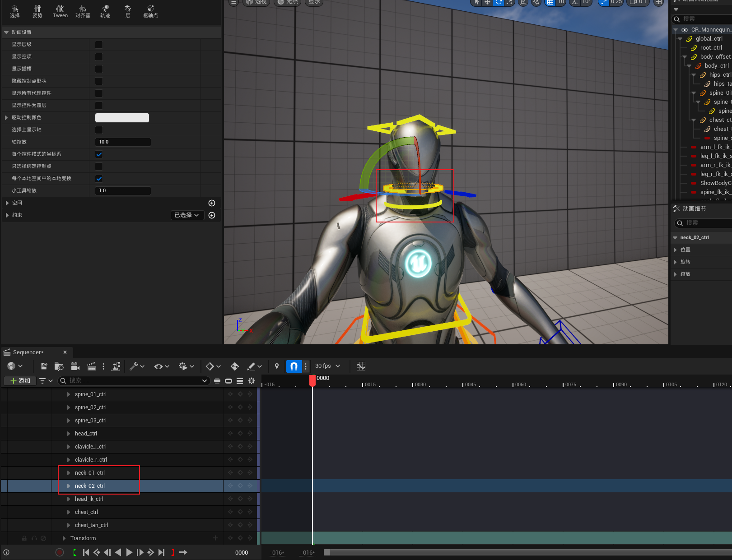
Task: Play the sequence in reverse
Action: [118, 552]
